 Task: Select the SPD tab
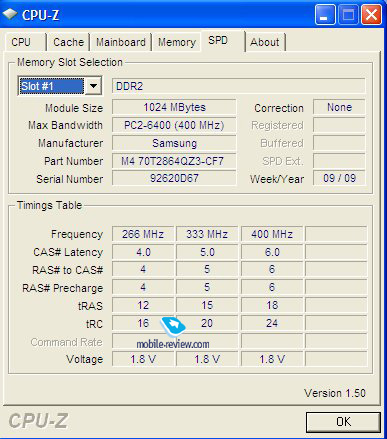pyautogui.click(x=223, y=41)
